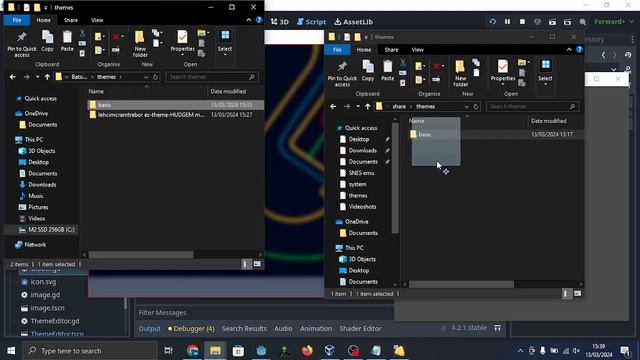Click Search themes field in left window
Image resolution: width=640 pixels, height=360 pixels.
(x=212, y=77)
